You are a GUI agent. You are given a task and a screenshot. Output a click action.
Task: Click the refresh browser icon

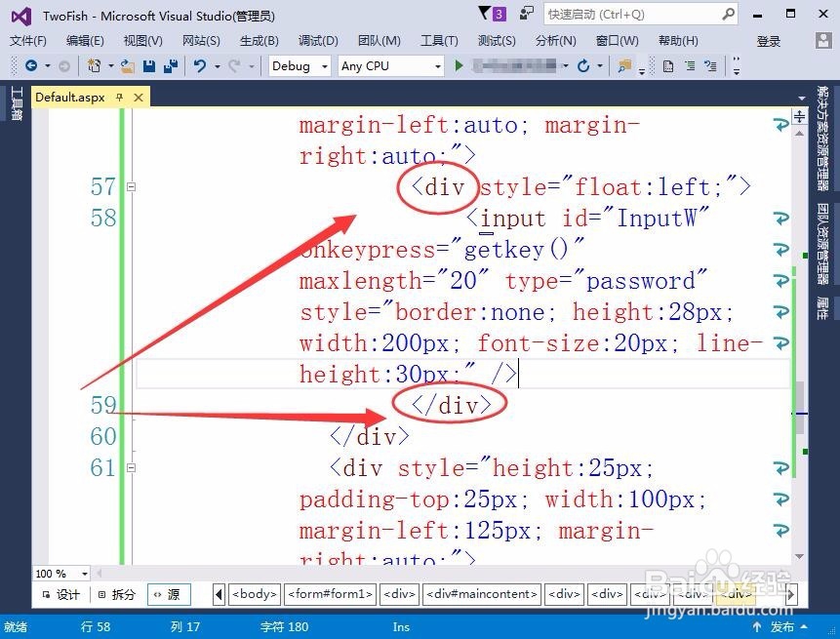click(583, 66)
